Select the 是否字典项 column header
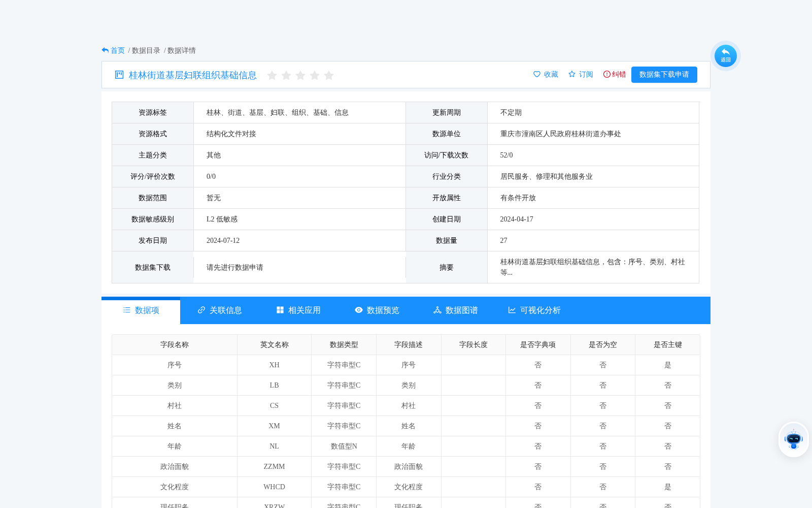The width and height of the screenshot is (812, 508). (x=538, y=345)
